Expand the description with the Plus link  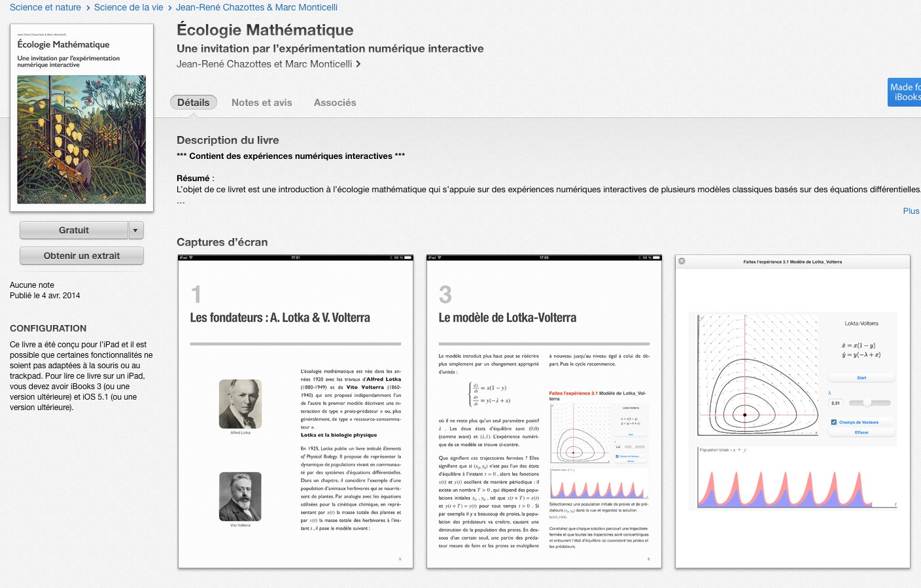coord(911,211)
